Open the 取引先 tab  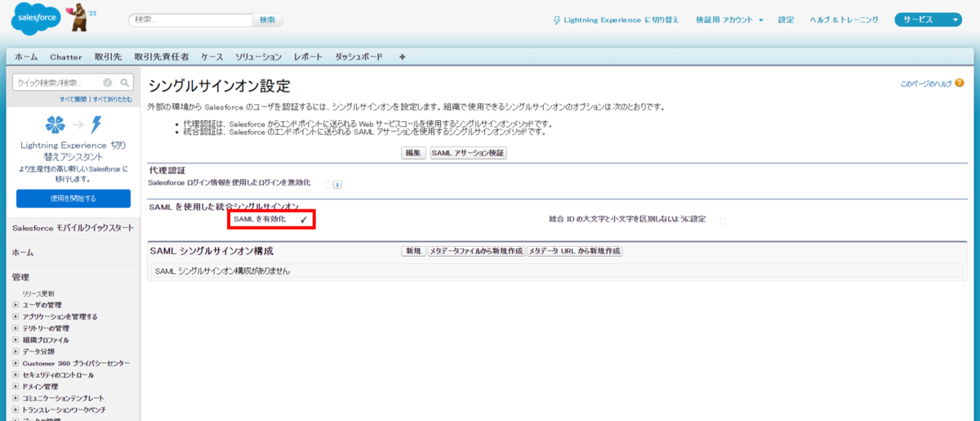click(108, 57)
